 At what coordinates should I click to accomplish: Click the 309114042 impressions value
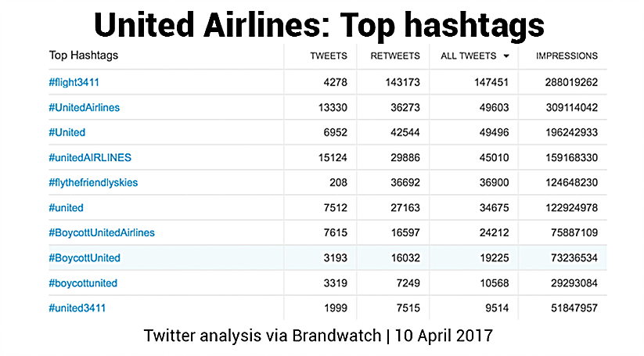tap(568, 107)
